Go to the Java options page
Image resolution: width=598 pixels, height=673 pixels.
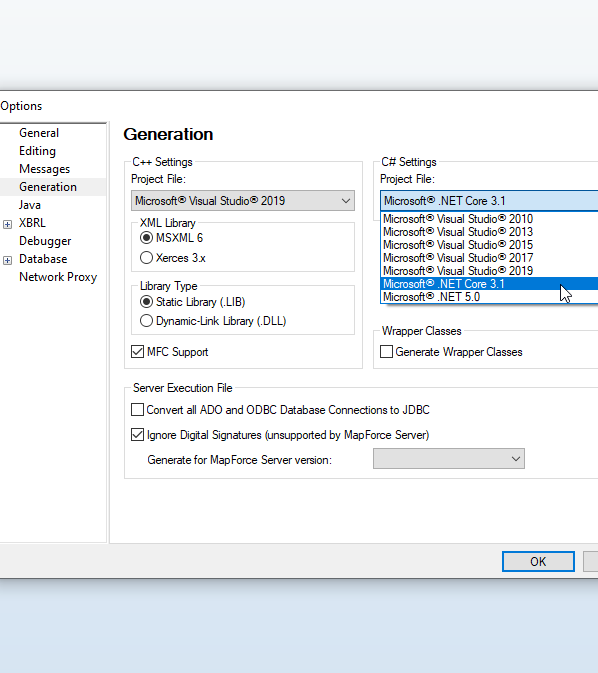(x=30, y=205)
